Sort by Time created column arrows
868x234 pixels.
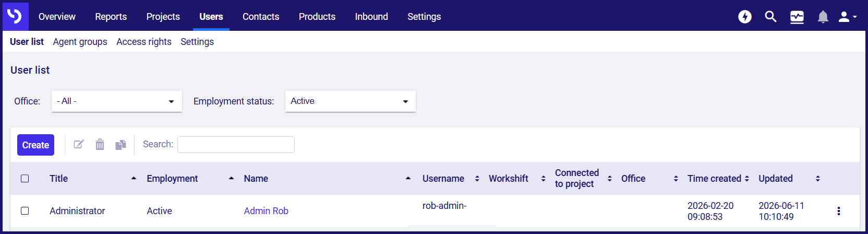[x=746, y=179]
